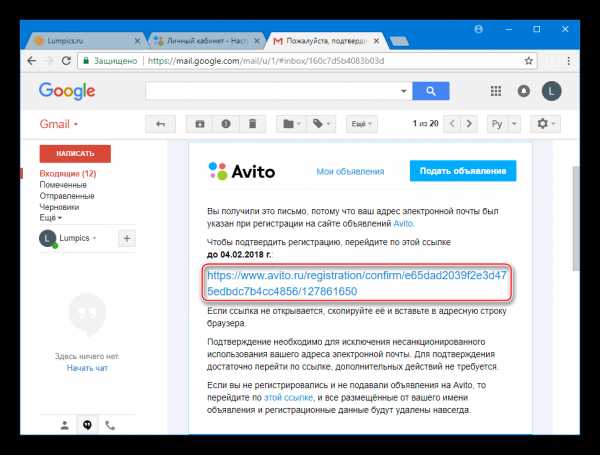Open Черновики folder
This screenshot has height=455, width=600.
(x=59, y=207)
